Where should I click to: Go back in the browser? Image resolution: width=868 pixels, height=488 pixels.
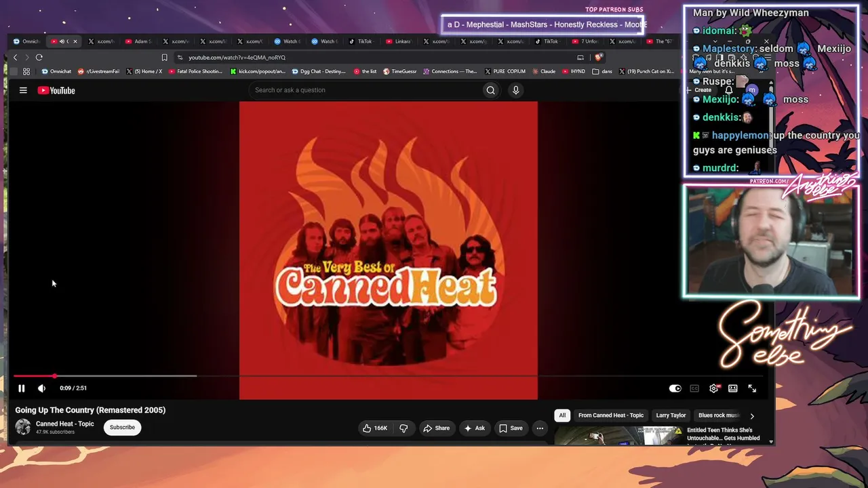(x=15, y=58)
